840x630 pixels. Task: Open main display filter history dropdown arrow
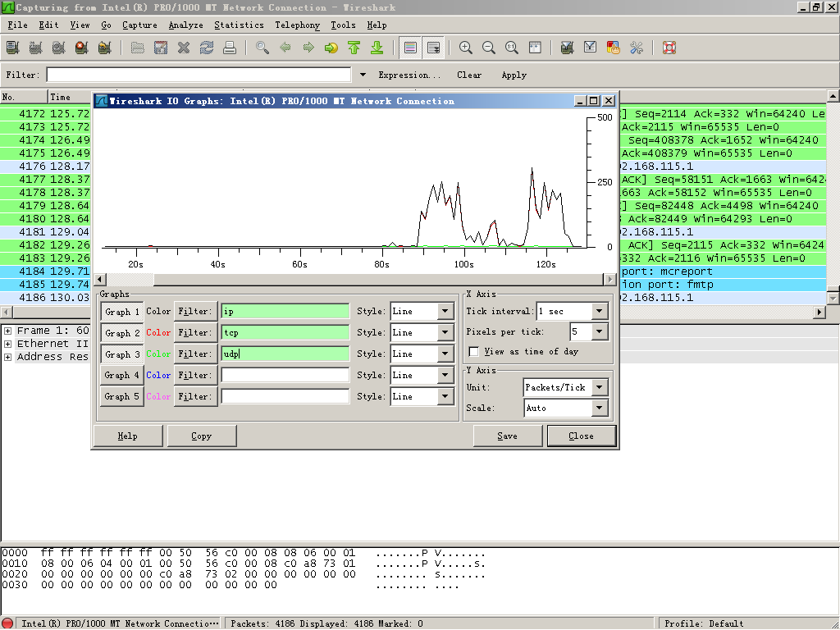tap(363, 75)
